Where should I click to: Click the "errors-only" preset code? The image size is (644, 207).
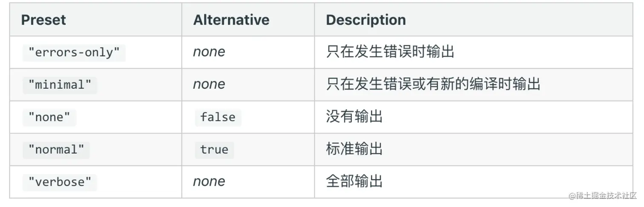point(74,52)
